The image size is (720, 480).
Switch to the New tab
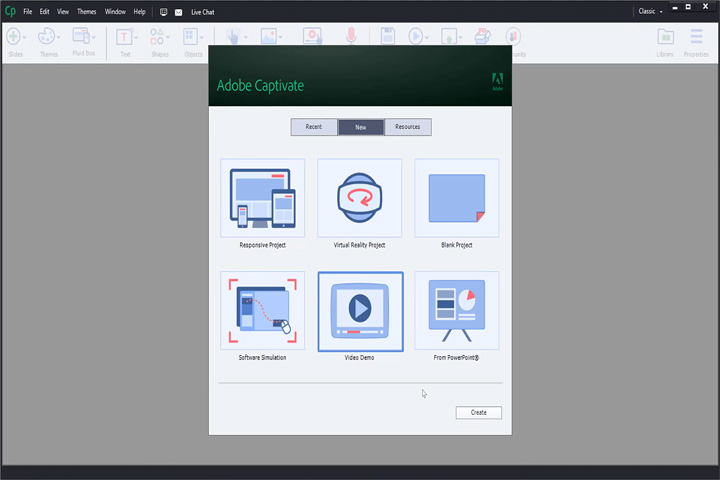coord(361,127)
